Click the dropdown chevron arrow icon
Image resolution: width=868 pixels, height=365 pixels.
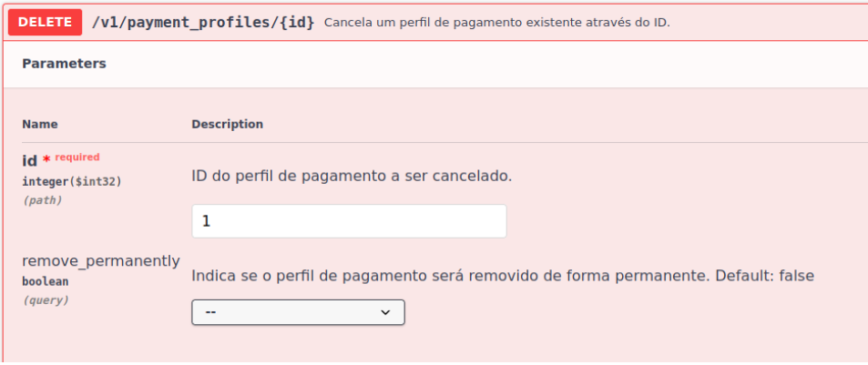pos(385,312)
